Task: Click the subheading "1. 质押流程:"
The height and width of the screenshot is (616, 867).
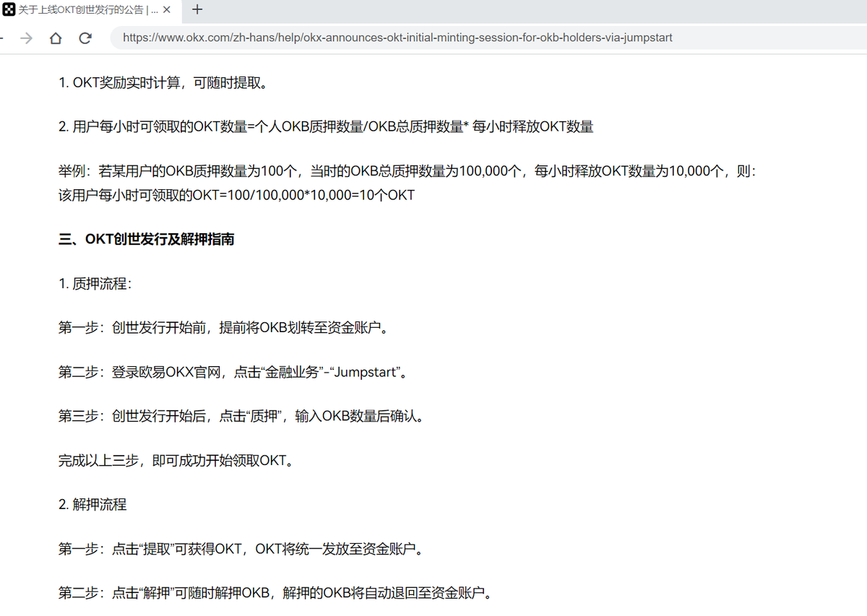Action: pyautogui.click(x=95, y=284)
